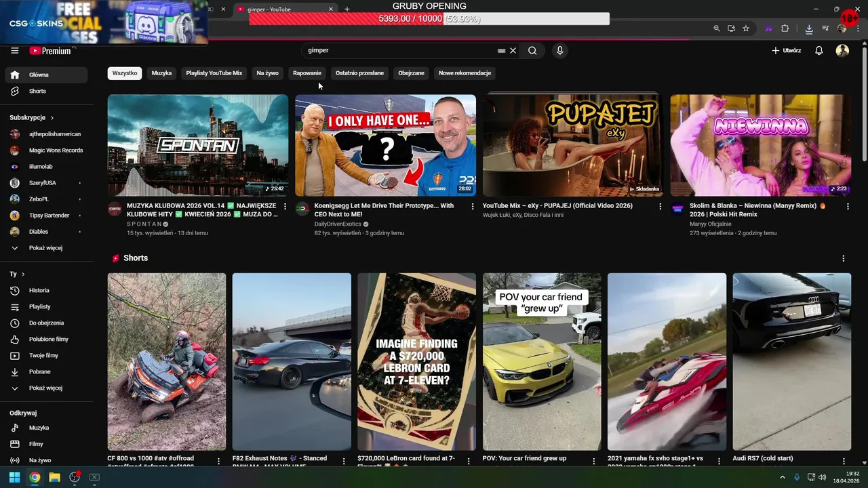Open the Chrome extensions puzzle icon
This screenshot has width=868, height=488.
tap(785, 28)
